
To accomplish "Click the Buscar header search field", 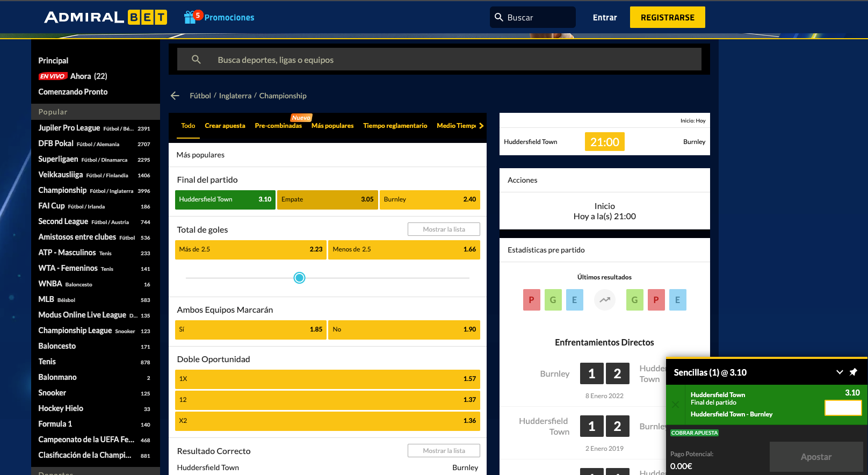I will tap(533, 17).
